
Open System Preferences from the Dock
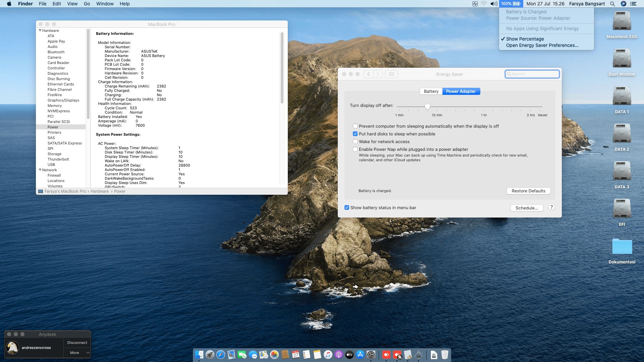click(x=371, y=355)
